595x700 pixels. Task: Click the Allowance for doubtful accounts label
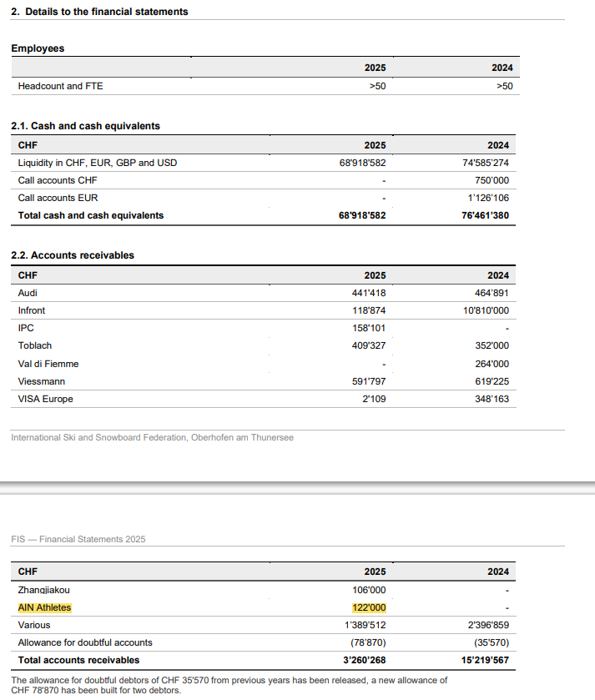coord(85,642)
